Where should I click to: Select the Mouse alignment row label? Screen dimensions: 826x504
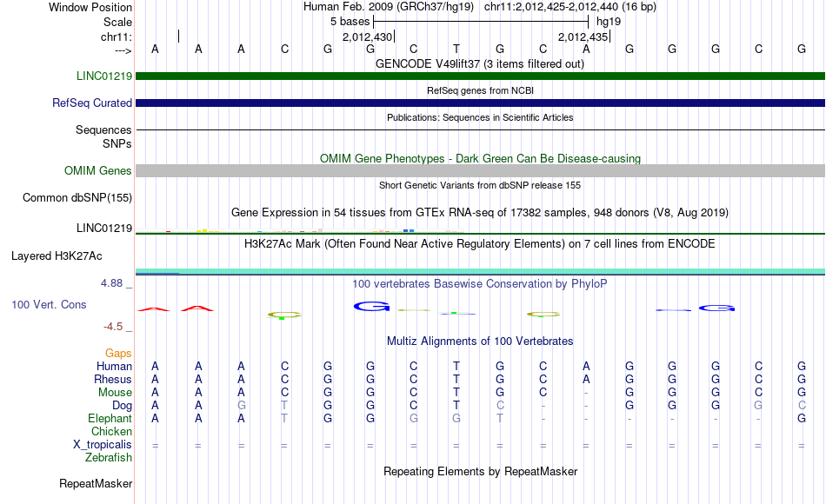tap(115, 393)
